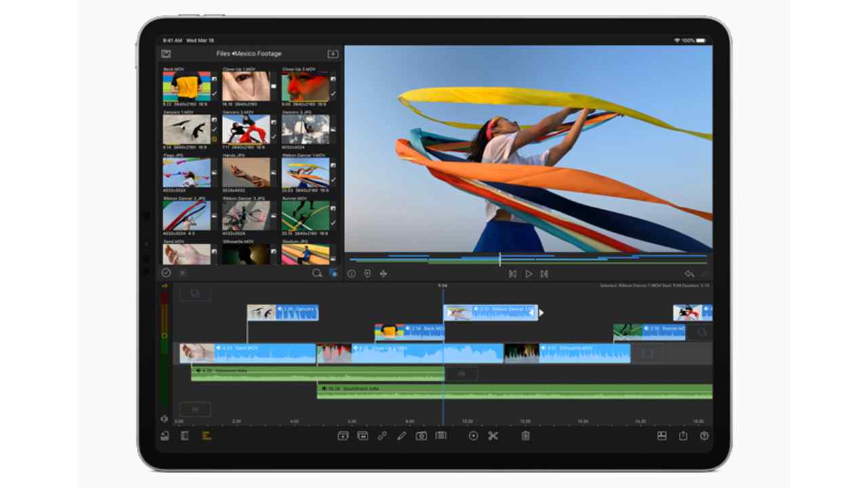868x488 pixels.
Task: Click the blue library view icon
Action: (x=333, y=272)
